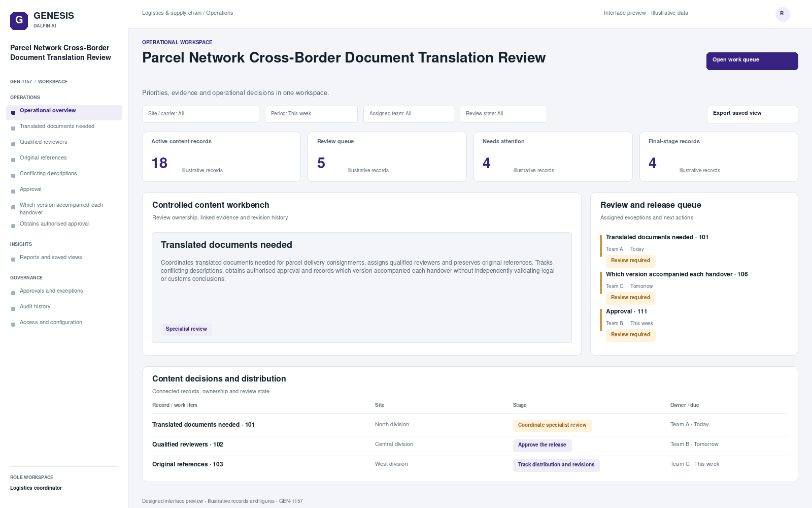Open the Site / carrier filter
The width and height of the screenshot is (812, 508).
coord(200,114)
